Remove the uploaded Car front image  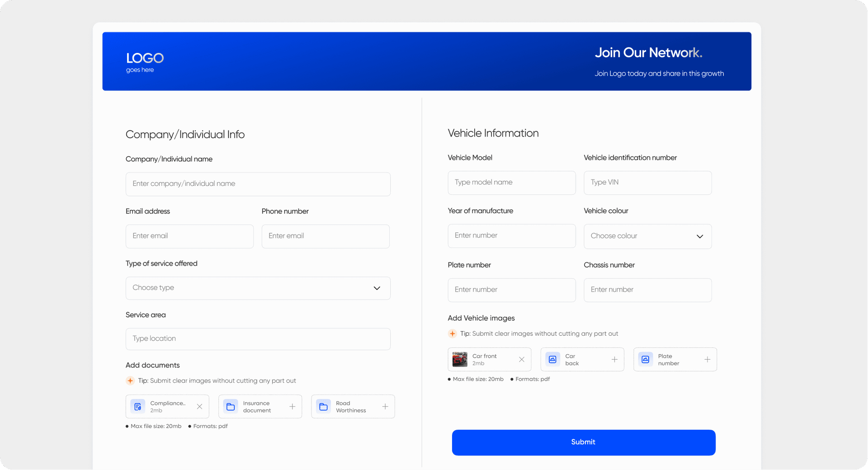click(x=521, y=359)
